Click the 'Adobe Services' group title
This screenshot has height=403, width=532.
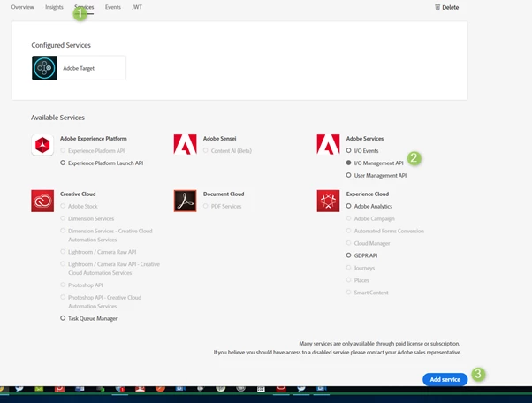(365, 139)
